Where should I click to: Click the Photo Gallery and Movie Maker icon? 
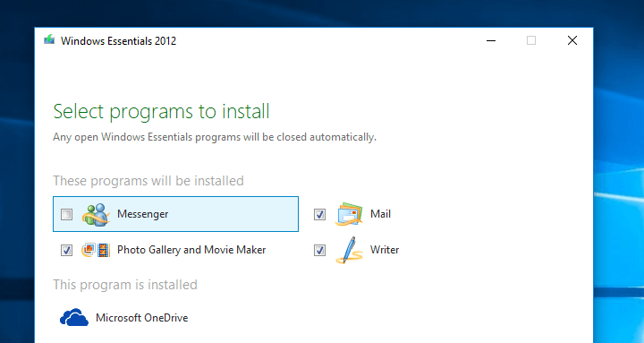(96, 250)
